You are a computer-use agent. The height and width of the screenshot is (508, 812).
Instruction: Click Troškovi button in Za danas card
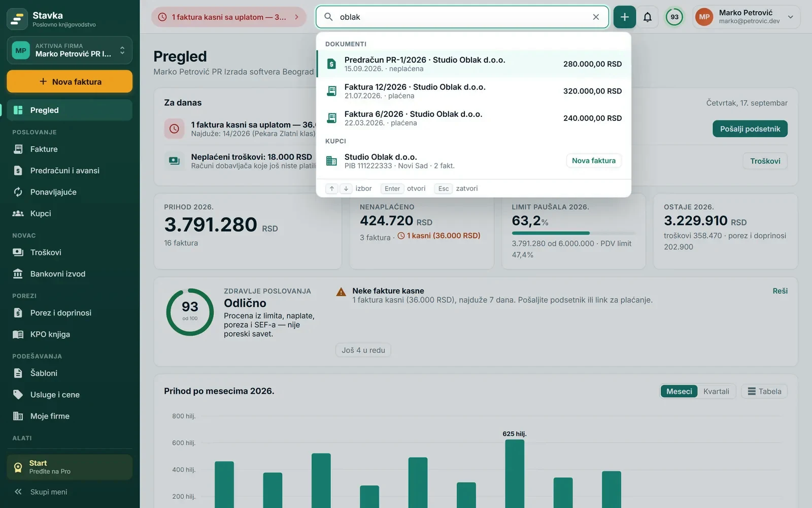coord(765,161)
